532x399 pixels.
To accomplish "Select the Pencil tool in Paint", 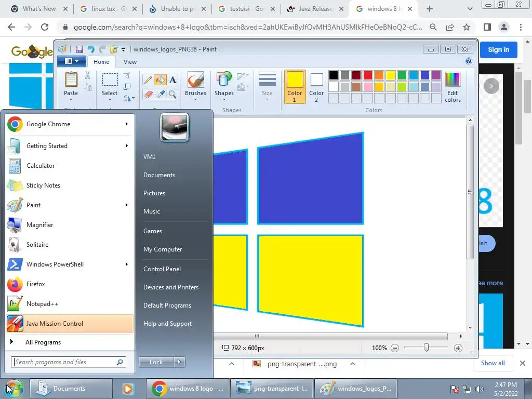I will pos(148,79).
